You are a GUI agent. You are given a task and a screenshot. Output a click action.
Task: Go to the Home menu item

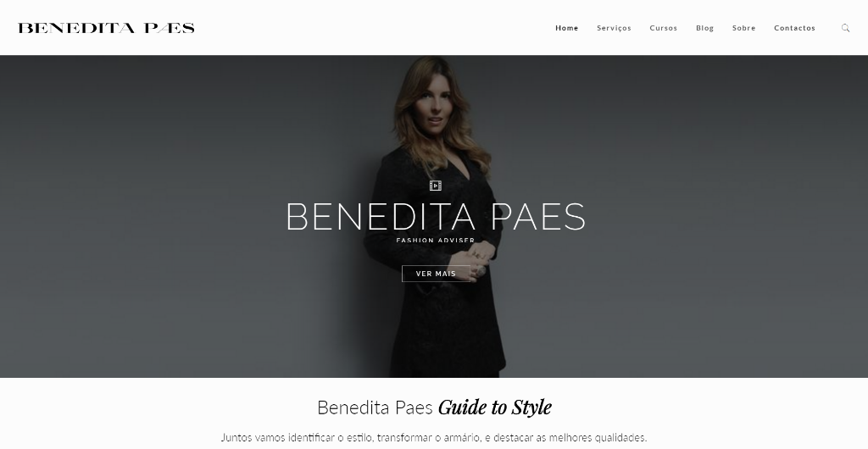tap(567, 28)
